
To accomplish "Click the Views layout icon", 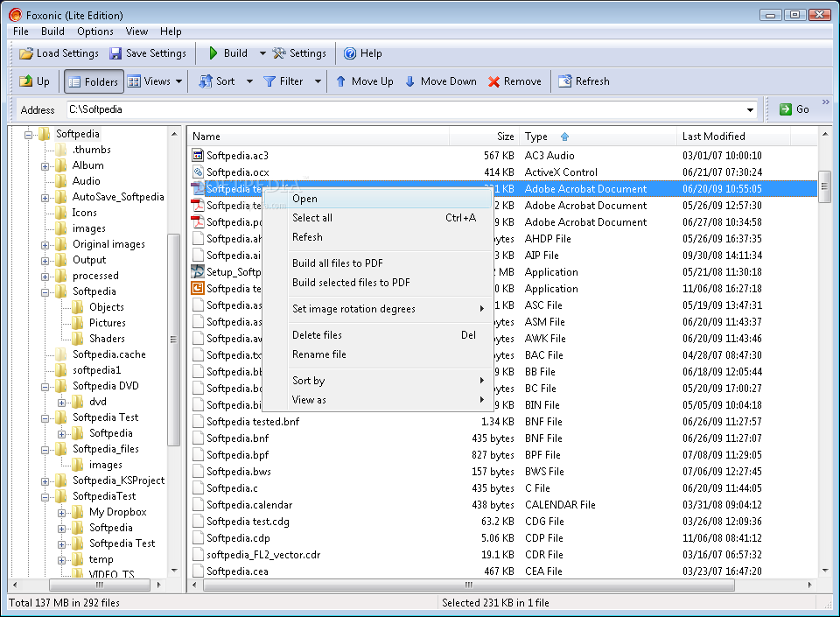I will (134, 81).
